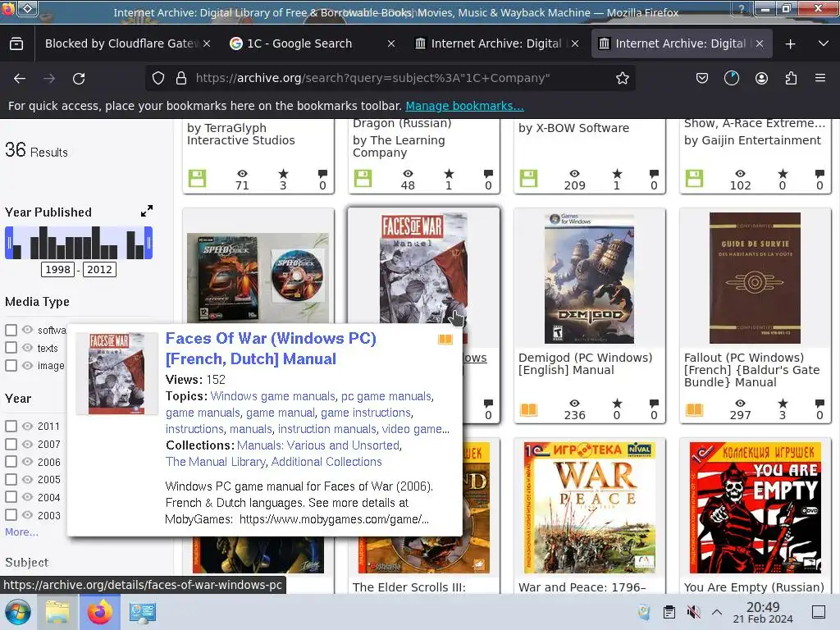The width and height of the screenshot is (840, 630).
Task: Open the Firefox View icon beside tabs
Action: tap(16, 43)
